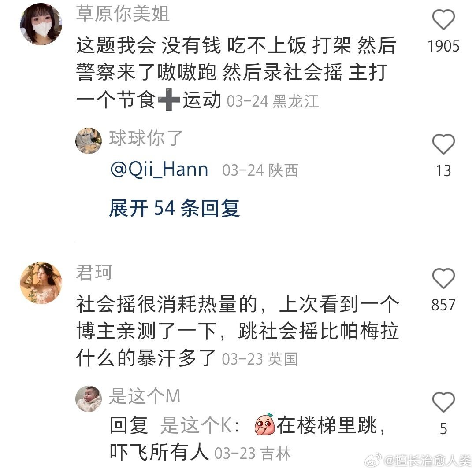Like the reply by 是这个M
This screenshot has height=472, width=476.
[443, 402]
